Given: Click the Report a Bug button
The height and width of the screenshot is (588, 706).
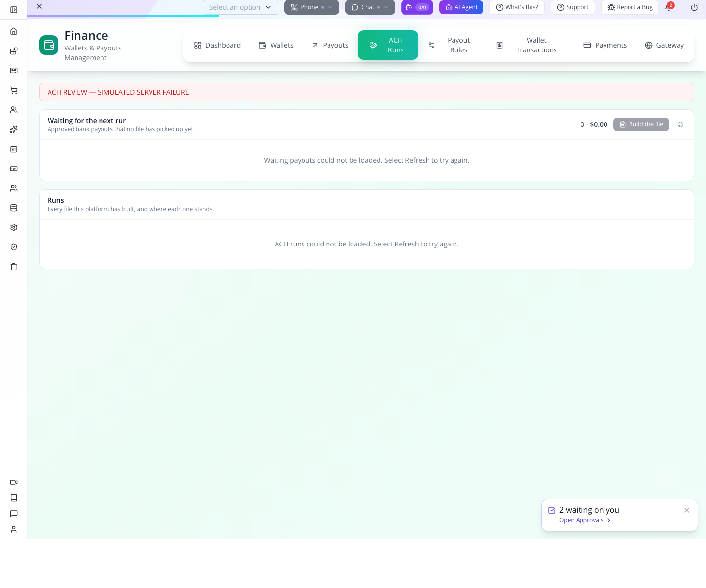Looking at the screenshot, I should (630, 7).
